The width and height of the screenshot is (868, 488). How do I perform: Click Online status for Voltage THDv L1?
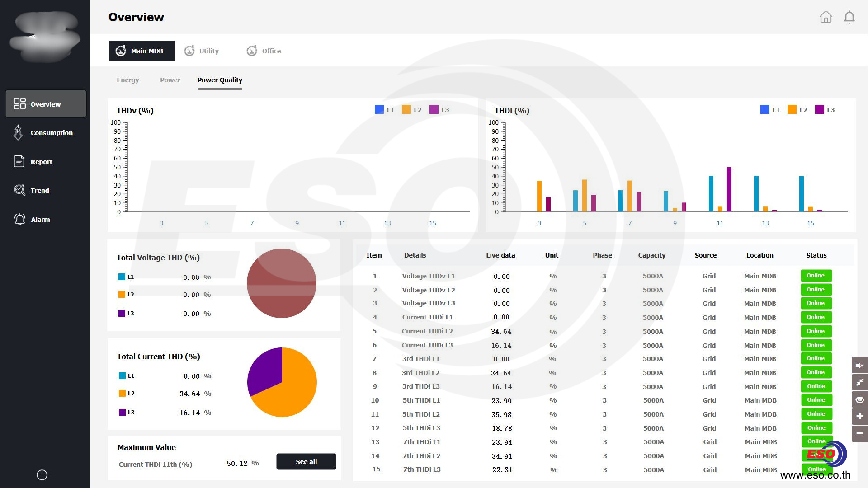[816, 276]
